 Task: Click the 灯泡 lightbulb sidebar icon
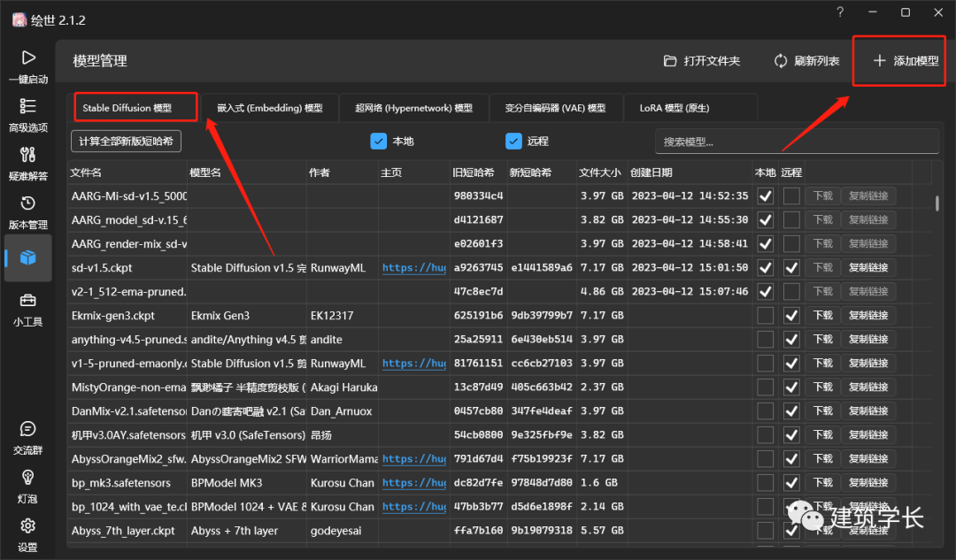pyautogui.click(x=27, y=483)
